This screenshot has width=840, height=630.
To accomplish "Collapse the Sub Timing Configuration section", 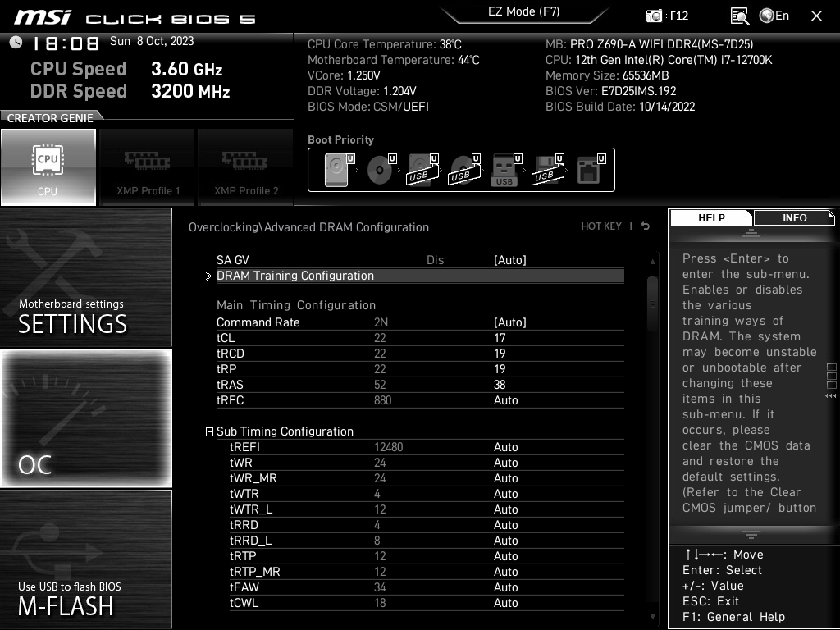I will (x=209, y=431).
